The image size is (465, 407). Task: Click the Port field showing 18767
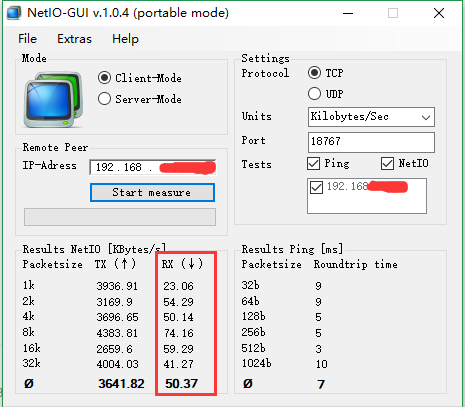point(371,142)
